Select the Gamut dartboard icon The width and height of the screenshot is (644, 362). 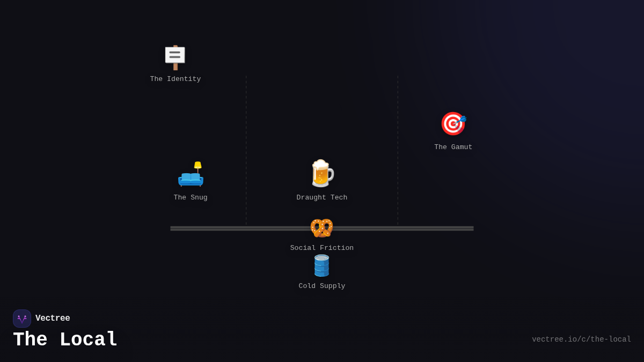453,124
